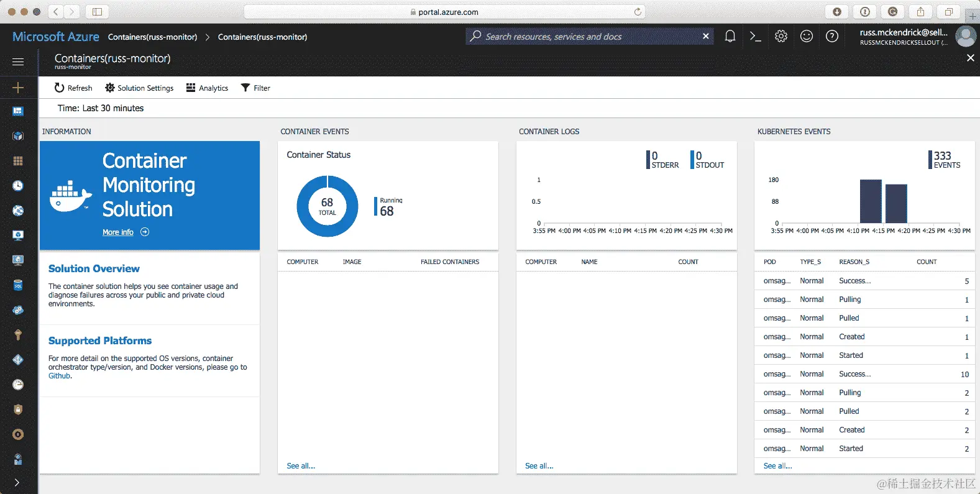Click the user account avatar
This screenshot has width=980, height=494.
coord(965,37)
